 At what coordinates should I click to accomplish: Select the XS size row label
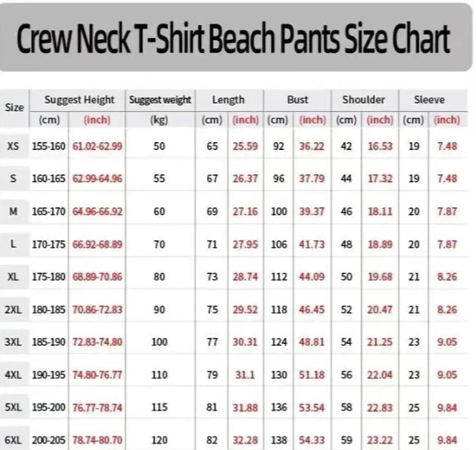[x=14, y=146]
